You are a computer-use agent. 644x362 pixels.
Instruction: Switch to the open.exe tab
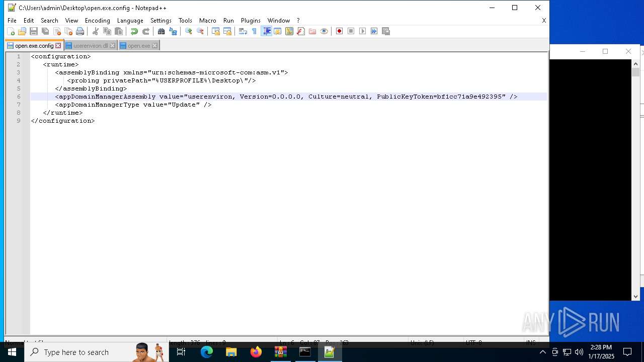138,46
